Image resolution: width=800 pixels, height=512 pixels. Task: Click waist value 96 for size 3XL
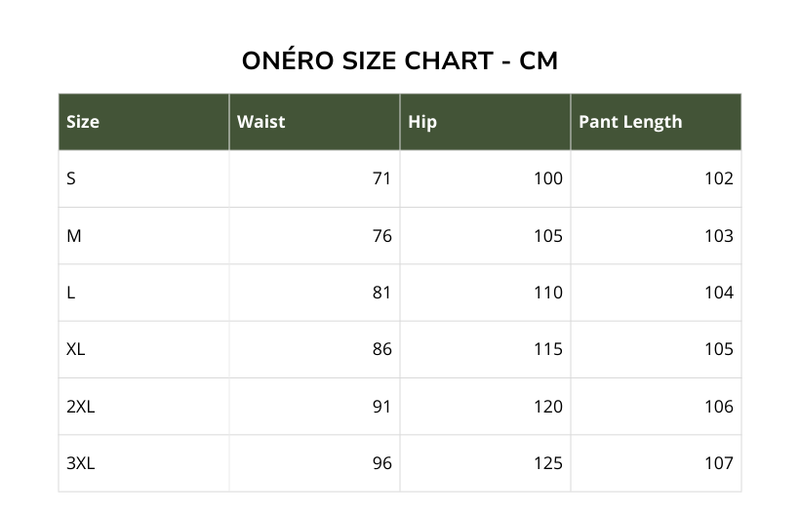[x=381, y=464]
